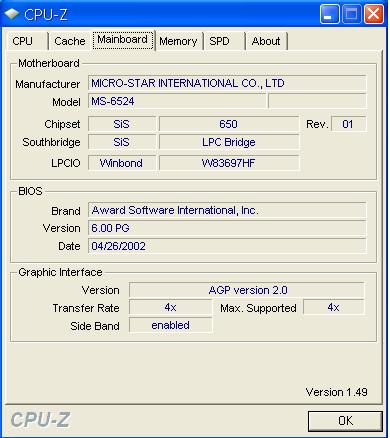This screenshot has height=438, width=390.
Task: Click the Max. Supported label
Action: pyautogui.click(x=258, y=308)
